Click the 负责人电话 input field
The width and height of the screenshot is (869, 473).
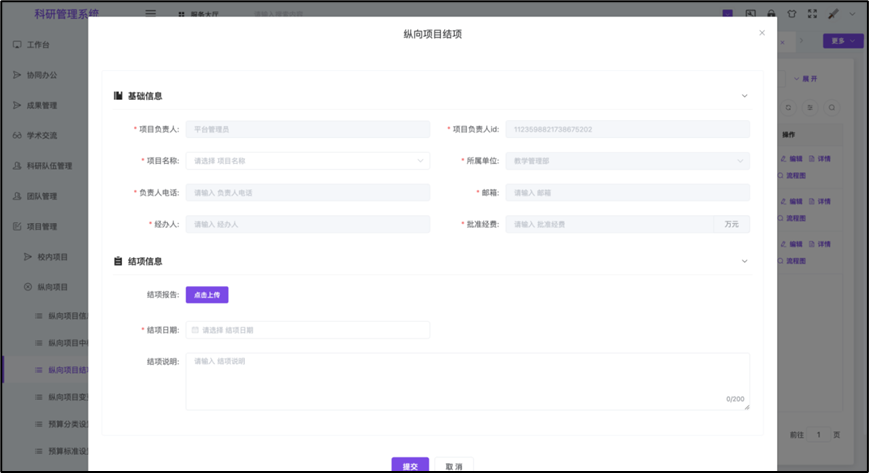coord(307,193)
